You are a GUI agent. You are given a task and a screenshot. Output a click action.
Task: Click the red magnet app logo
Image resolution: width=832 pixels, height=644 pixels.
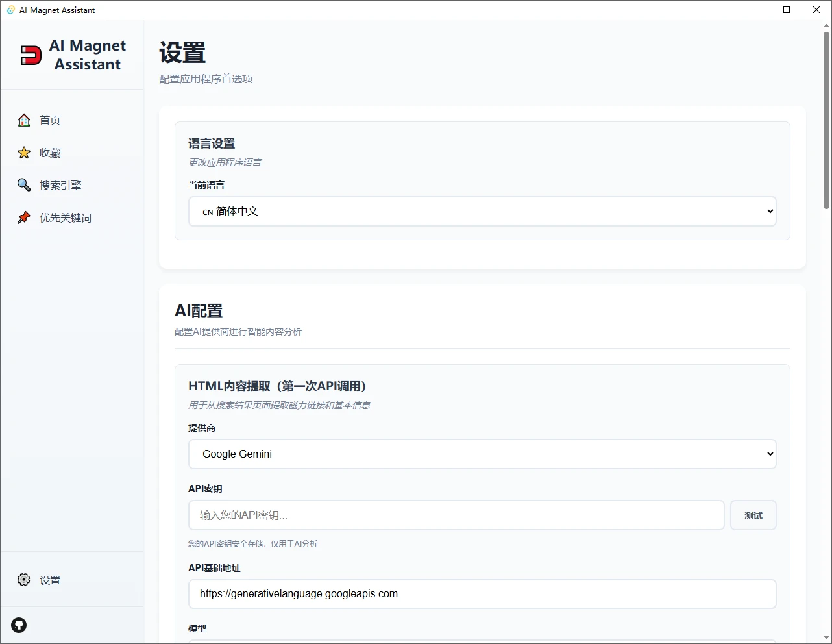click(x=31, y=55)
